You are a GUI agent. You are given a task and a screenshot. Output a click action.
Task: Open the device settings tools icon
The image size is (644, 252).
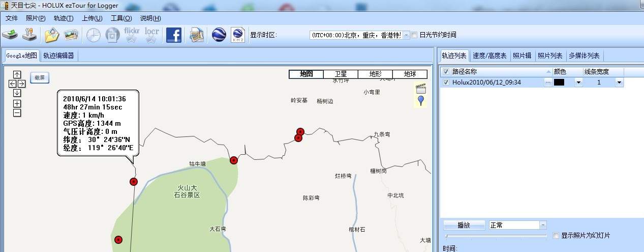click(x=29, y=35)
